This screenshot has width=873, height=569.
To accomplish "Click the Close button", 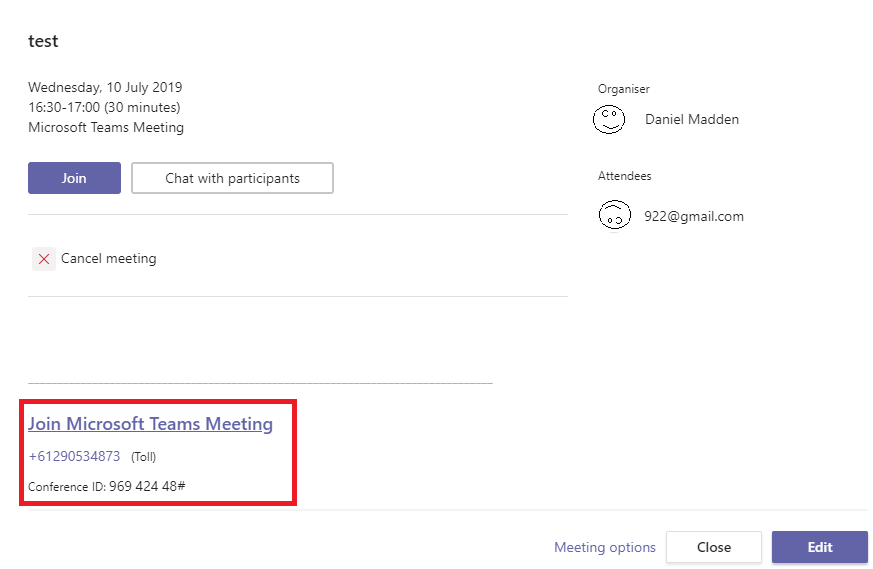I will coord(714,547).
